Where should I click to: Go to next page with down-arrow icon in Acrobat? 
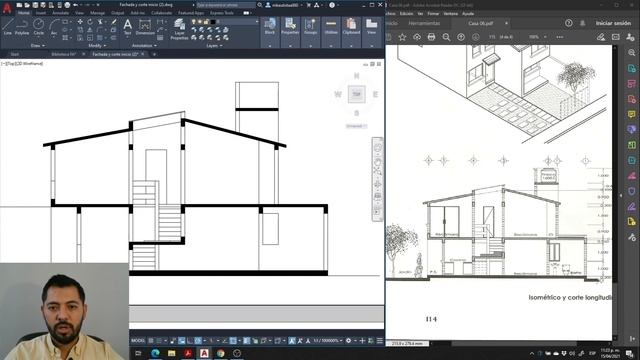(476, 37)
